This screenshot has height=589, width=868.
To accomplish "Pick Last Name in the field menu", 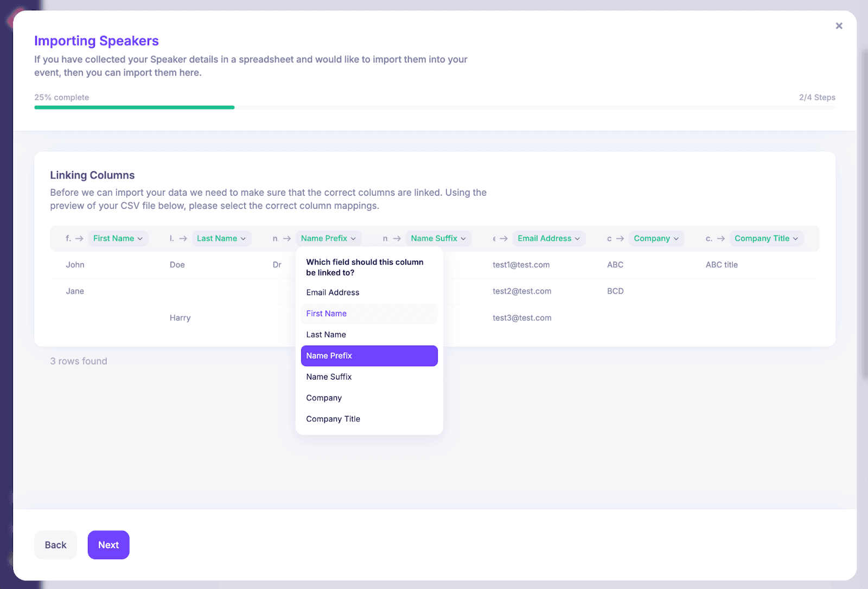I will (x=326, y=335).
